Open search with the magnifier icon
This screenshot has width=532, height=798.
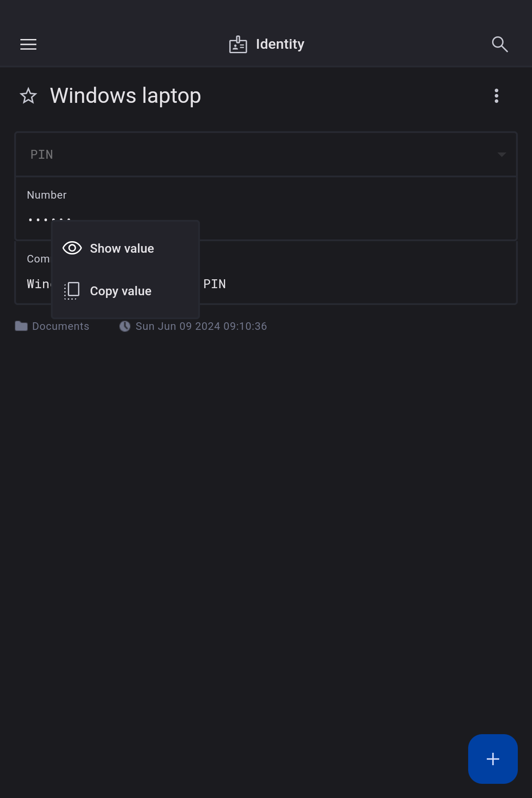[x=500, y=44]
